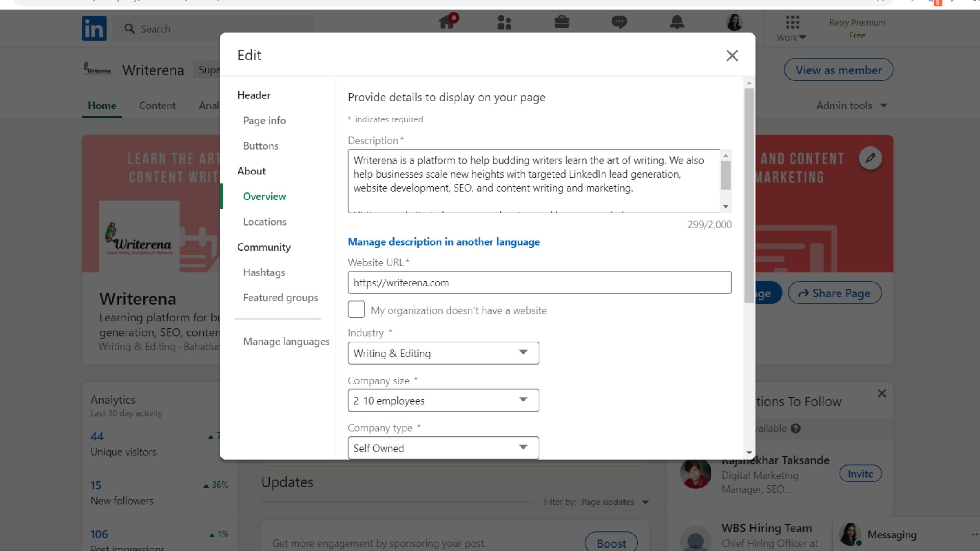Open the Work apps grid icon

pos(792,22)
